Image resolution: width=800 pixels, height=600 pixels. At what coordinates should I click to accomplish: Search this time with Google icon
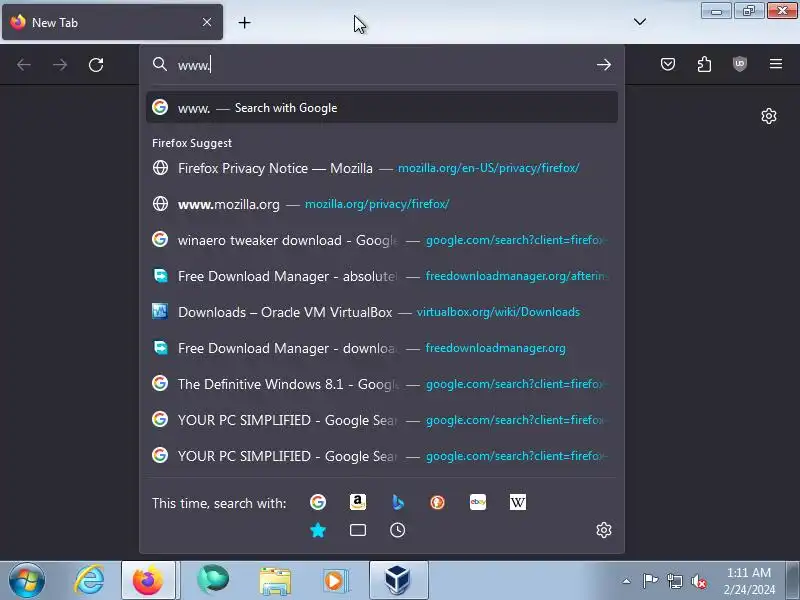318,502
